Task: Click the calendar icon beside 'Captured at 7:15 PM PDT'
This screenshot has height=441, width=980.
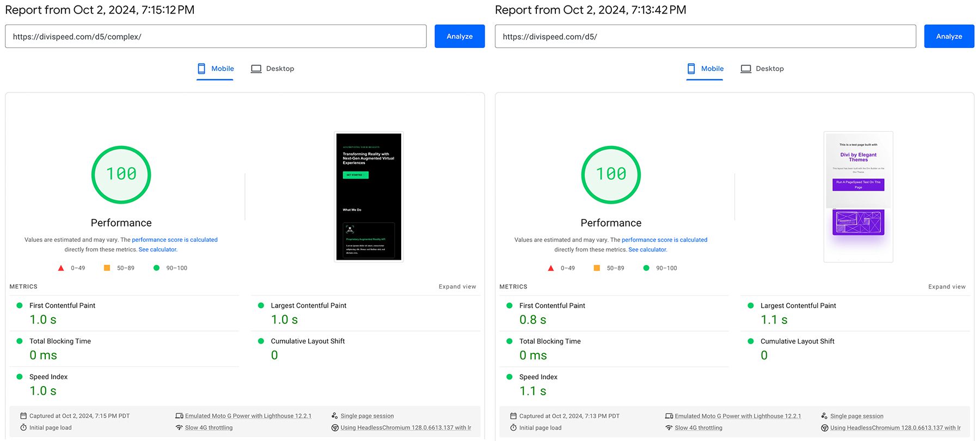Action: [23, 416]
